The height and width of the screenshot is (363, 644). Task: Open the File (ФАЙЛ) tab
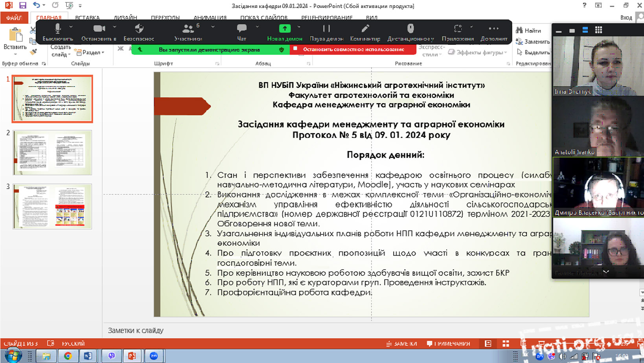coord(14,18)
